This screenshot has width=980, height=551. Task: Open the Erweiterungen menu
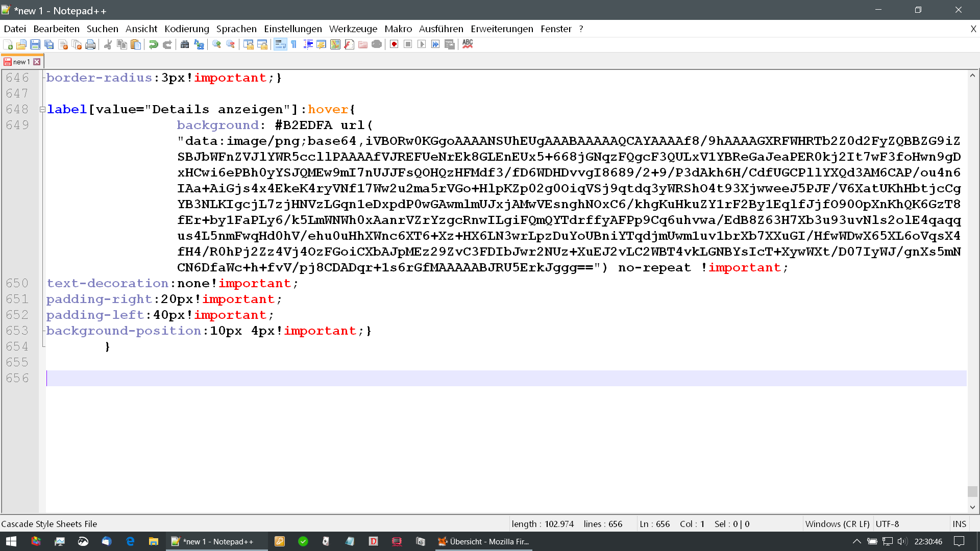click(x=502, y=29)
